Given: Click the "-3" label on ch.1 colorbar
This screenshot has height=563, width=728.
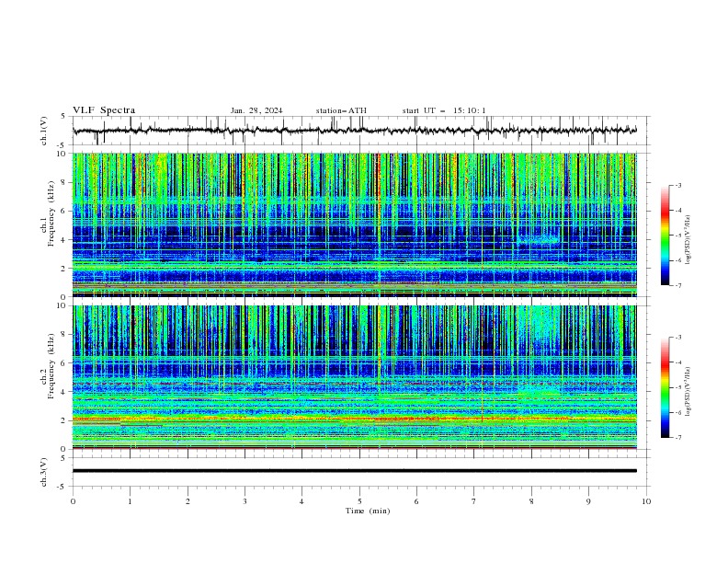Looking at the screenshot, I should point(677,185).
